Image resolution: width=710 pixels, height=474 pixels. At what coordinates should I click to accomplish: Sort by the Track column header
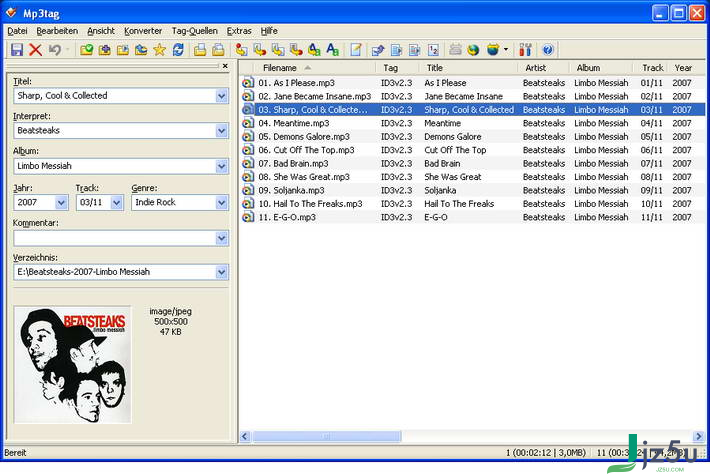(651, 68)
